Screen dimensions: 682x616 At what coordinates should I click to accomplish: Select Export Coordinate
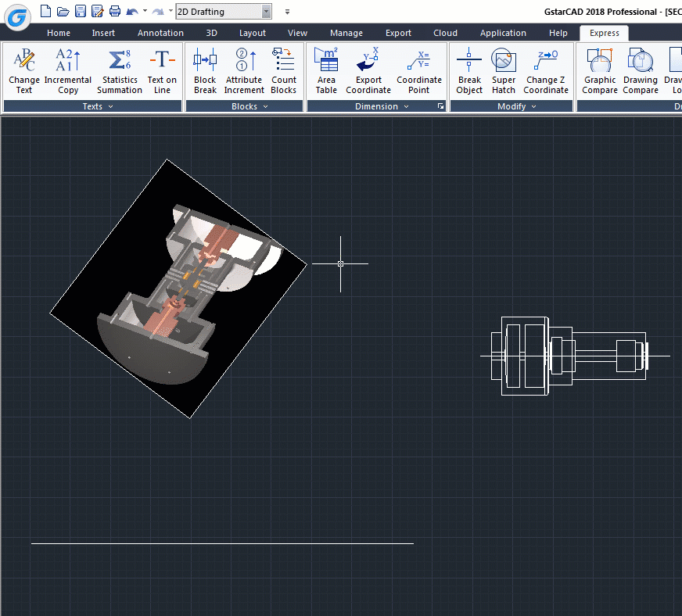[368, 70]
